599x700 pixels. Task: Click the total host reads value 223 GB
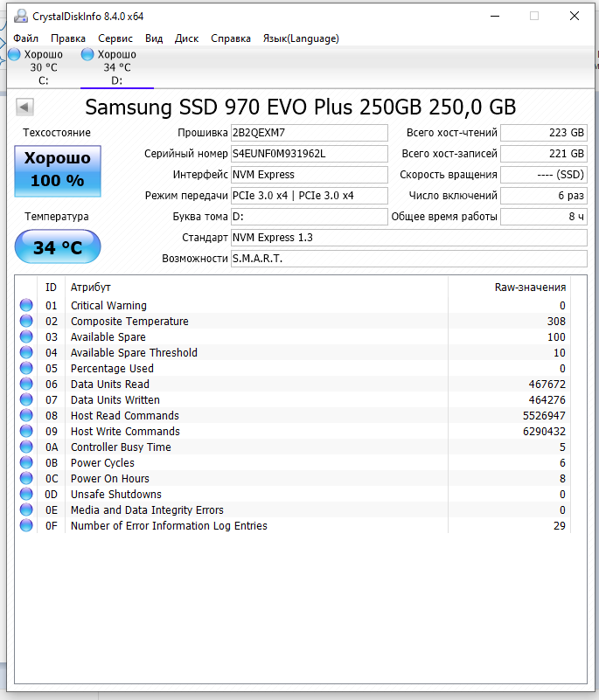tap(544, 133)
